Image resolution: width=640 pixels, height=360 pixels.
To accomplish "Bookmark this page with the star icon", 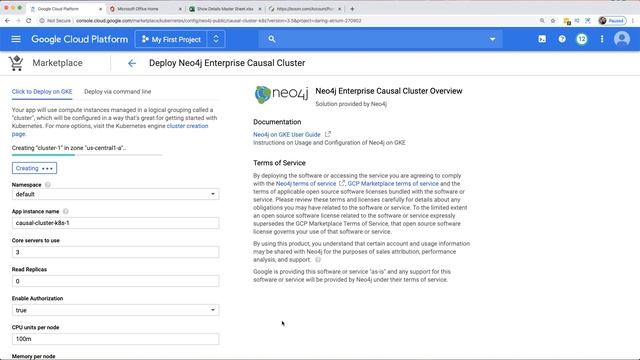I will pyautogui.click(x=553, y=20).
